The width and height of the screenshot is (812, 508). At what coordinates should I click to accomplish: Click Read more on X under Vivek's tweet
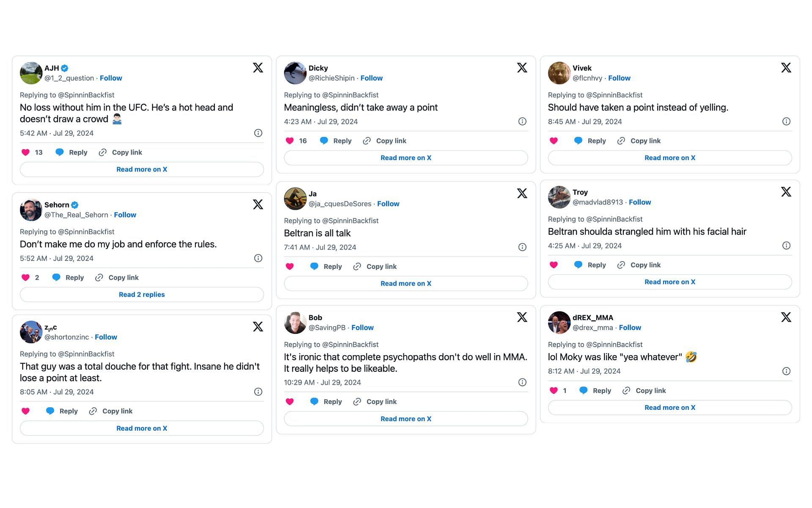pos(670,157)
